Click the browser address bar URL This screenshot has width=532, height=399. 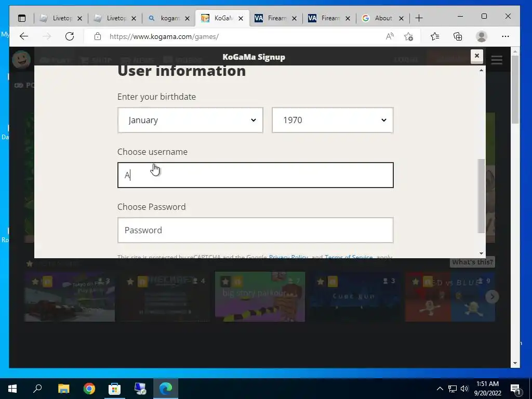point(164,36)
